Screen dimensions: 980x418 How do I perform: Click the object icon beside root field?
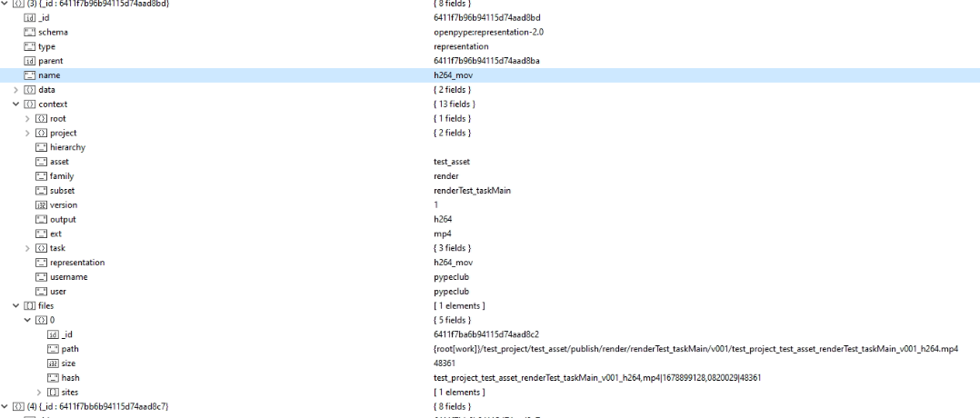pos(41,118)
